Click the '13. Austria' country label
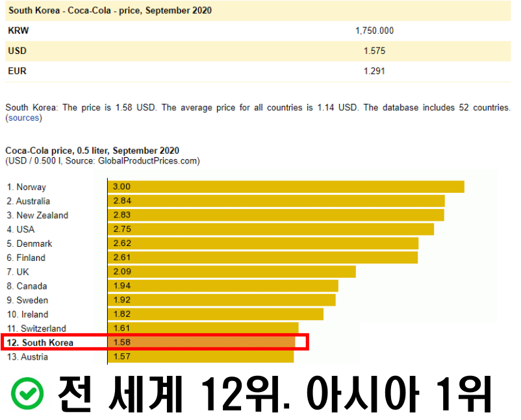Viewport: 521px width, 420px height. 27,357
